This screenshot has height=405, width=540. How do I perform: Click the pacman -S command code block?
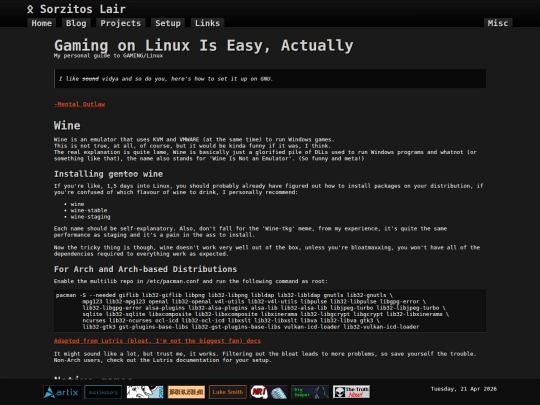(x=270, y=311)
